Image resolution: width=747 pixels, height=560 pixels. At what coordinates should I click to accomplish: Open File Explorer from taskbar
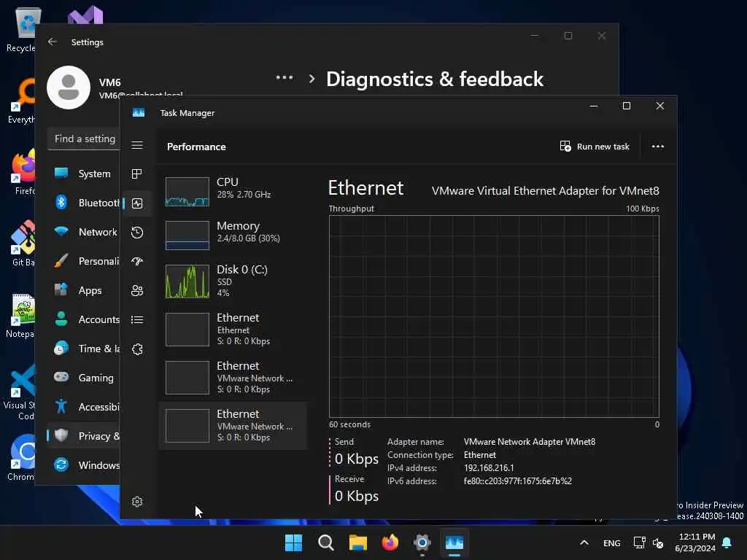pyautogui.click(x=357, y=542)
